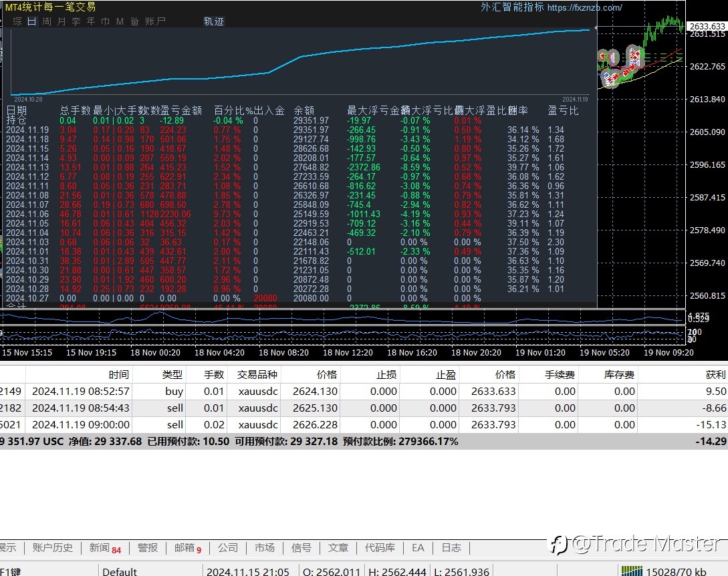Open the 公司 company tab
This screenshot has width=728, height=576.
coord(228,548)
